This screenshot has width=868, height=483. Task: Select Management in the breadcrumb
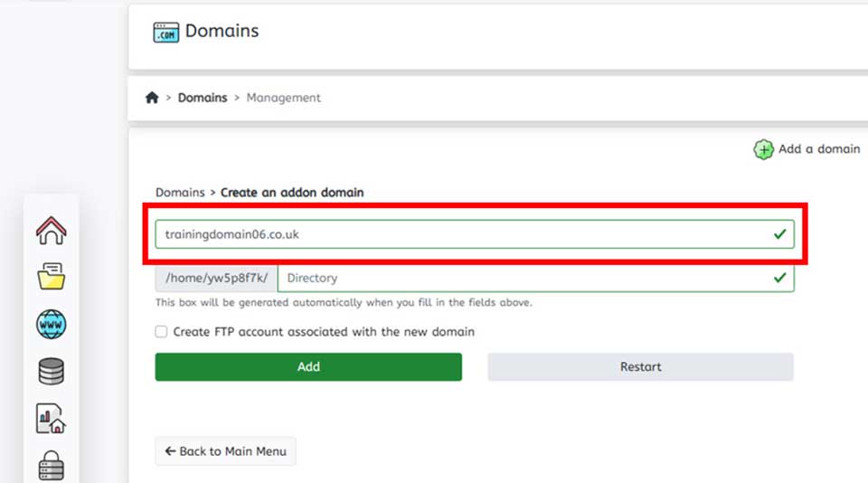pyautogui.click(x=283, y=98)
